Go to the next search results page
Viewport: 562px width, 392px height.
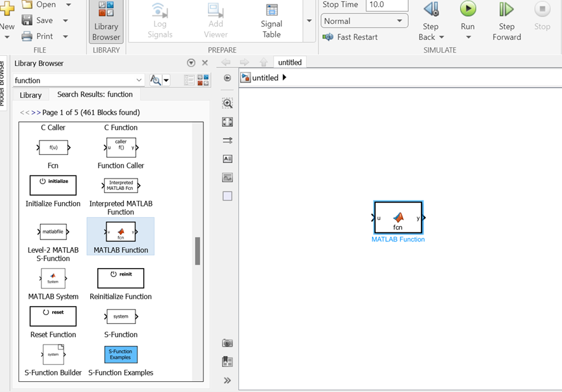pyautogui.click(x=36, y=112)
